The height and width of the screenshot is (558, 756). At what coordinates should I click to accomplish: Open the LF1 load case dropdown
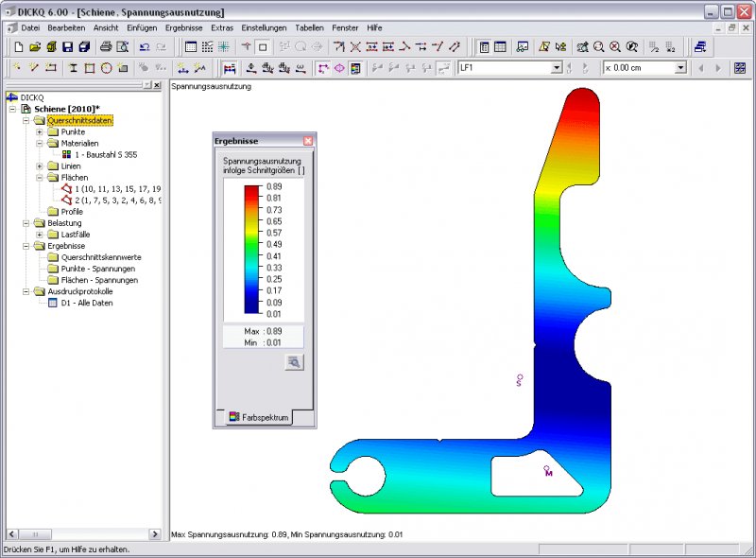557,67
